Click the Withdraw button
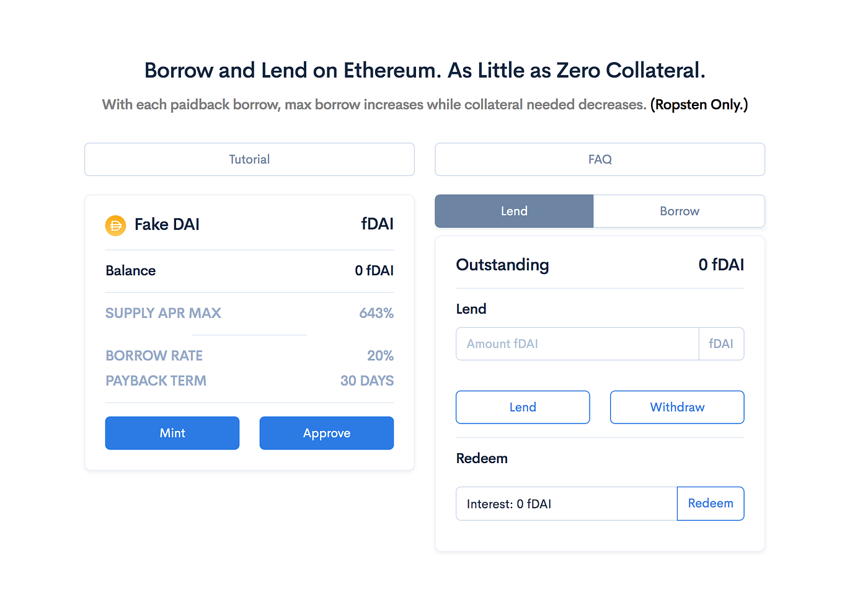 [677, 407]
